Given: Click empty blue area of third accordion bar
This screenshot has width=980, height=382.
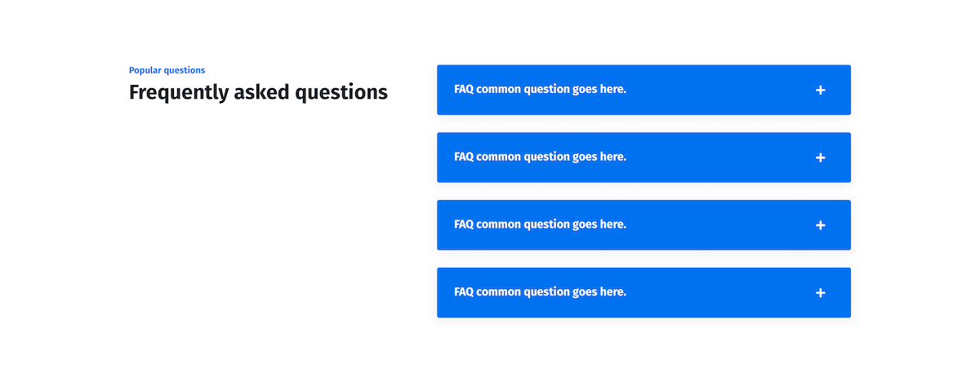Looking at the screenshot, I should point(719,225).
